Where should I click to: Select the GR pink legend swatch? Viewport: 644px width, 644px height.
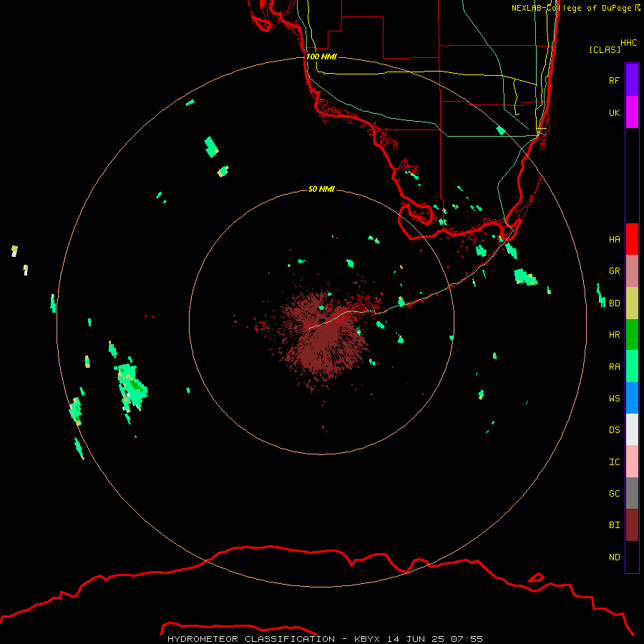(x=632, y=271)
